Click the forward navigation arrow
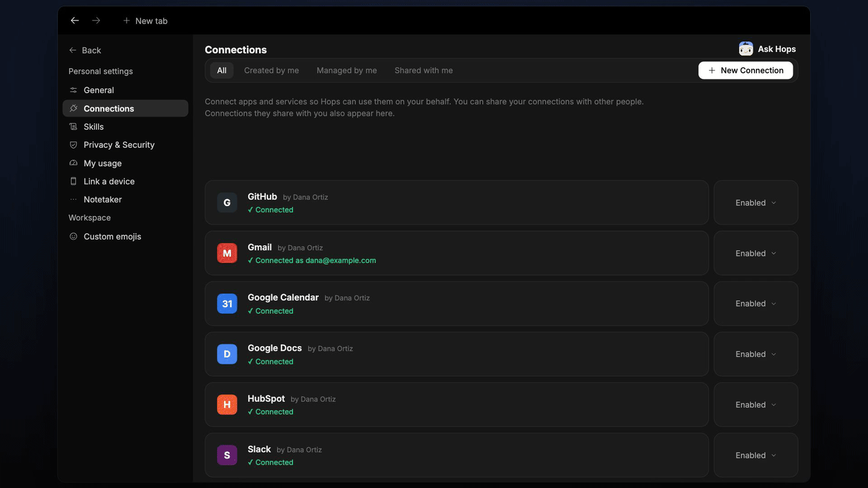868x488 pixels. click(x=96, y=20)
